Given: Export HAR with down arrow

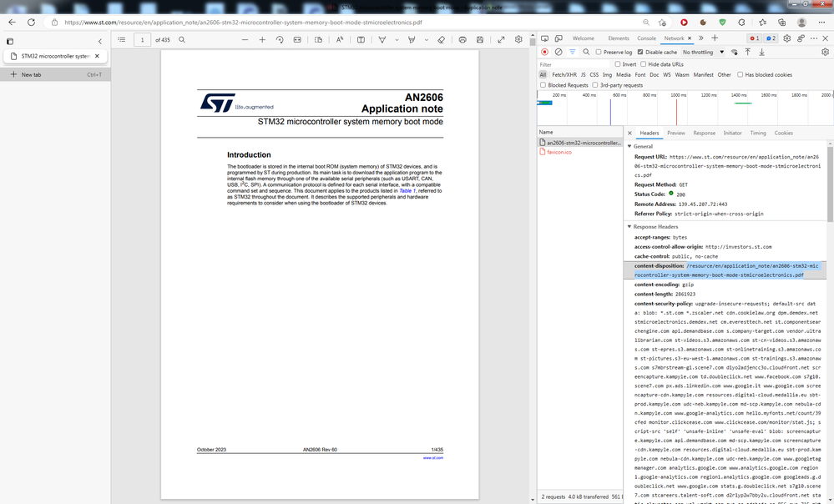Looking at the screenshot, I should click(761, 52).
